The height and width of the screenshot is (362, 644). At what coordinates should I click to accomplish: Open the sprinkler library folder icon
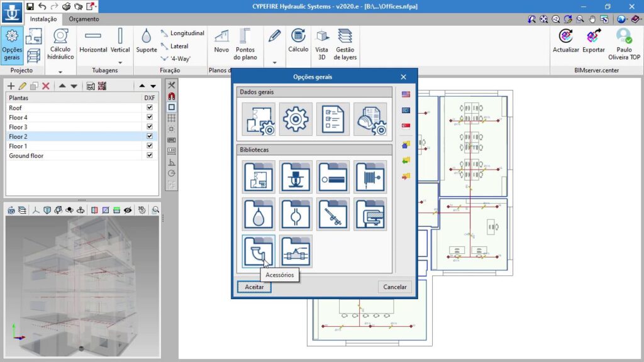[x=296, y=177]
